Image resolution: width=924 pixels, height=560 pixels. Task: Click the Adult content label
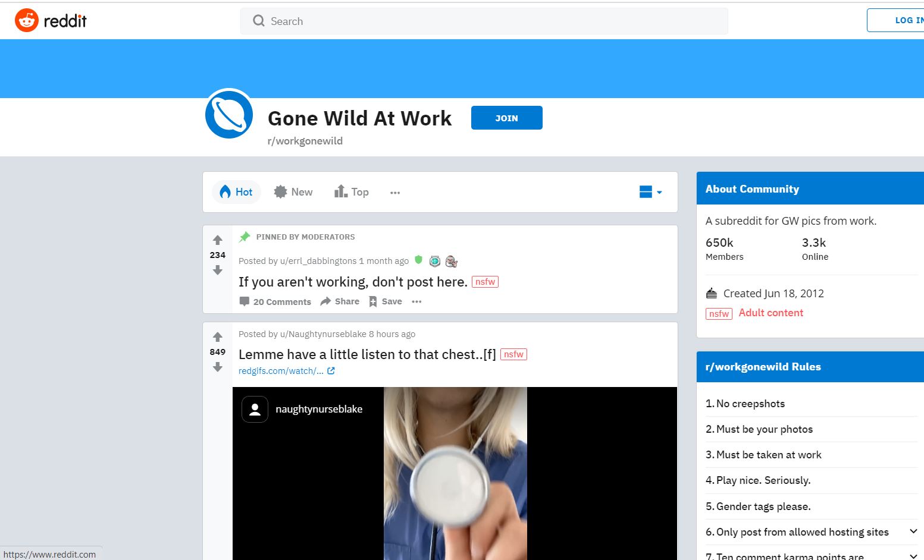[x=771, y=313]
